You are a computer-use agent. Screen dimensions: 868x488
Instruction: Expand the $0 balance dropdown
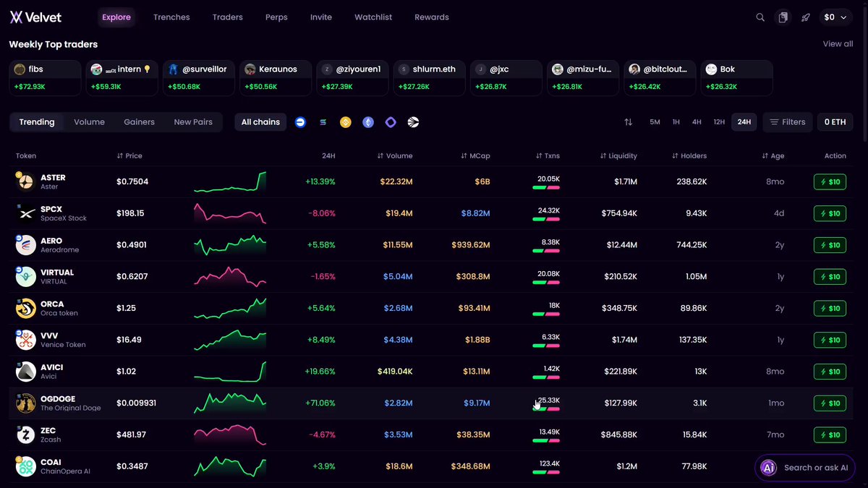835,17
